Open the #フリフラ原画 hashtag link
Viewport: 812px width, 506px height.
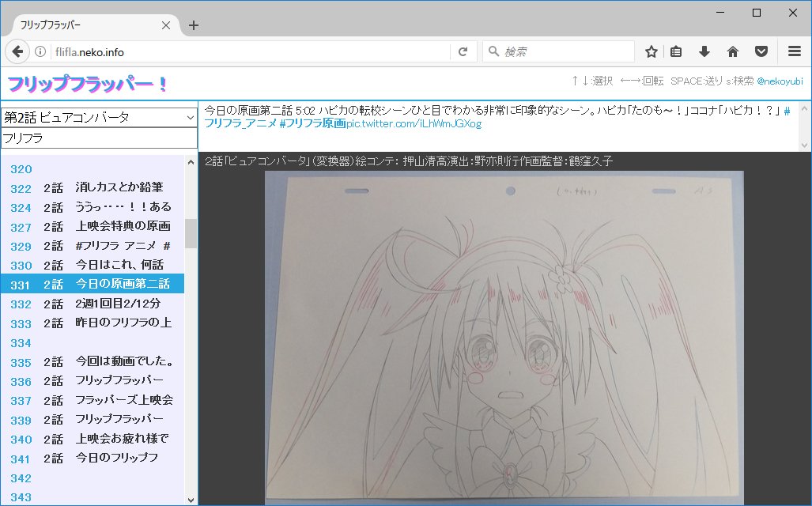click(312, 124)
